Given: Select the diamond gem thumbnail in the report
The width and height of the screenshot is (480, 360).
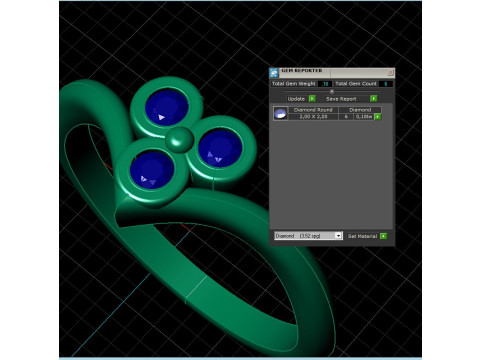Looking at the screenshot, I should pyautogui.click(x=280, y=113).
